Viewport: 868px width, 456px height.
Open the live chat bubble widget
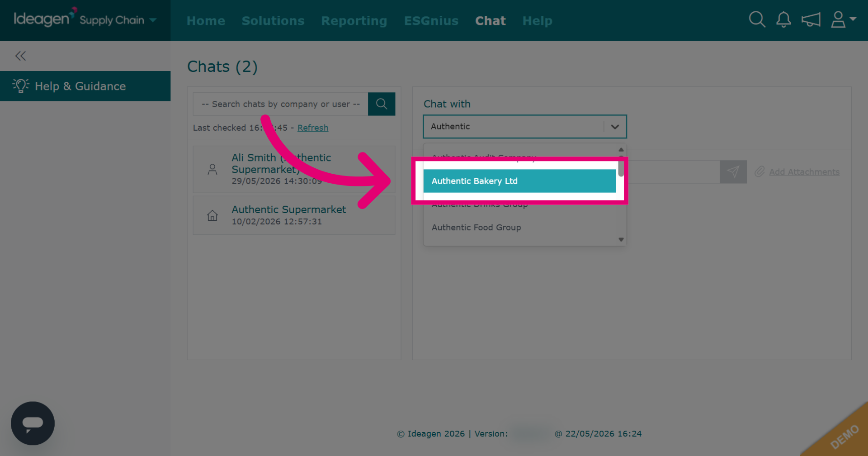coord(33,423)
